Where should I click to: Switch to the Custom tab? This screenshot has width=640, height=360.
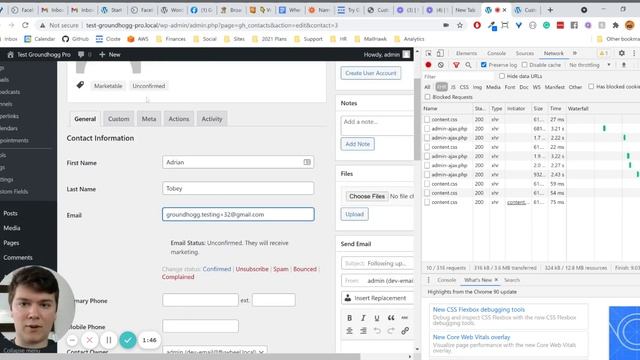click(x=118, y=119)
